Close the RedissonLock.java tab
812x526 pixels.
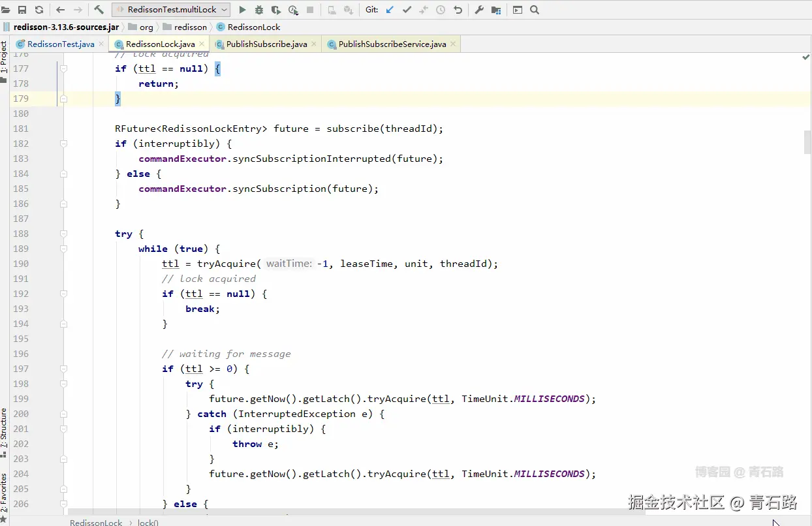coord(202,44)
